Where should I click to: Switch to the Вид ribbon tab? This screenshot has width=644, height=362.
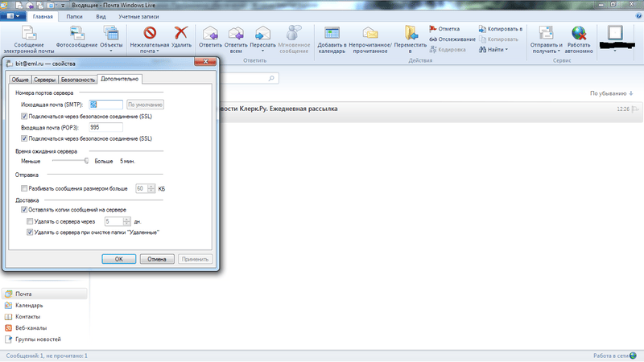point(101,16)
